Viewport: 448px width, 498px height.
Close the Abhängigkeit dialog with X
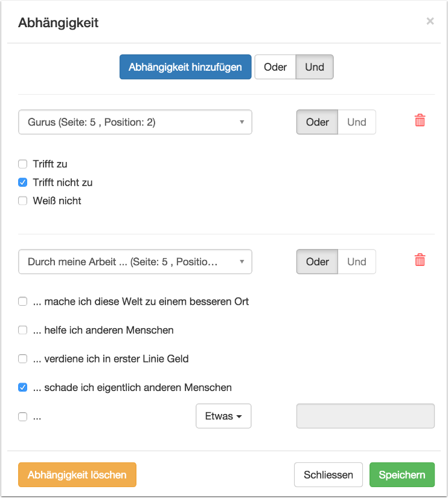tap(430, 22)
